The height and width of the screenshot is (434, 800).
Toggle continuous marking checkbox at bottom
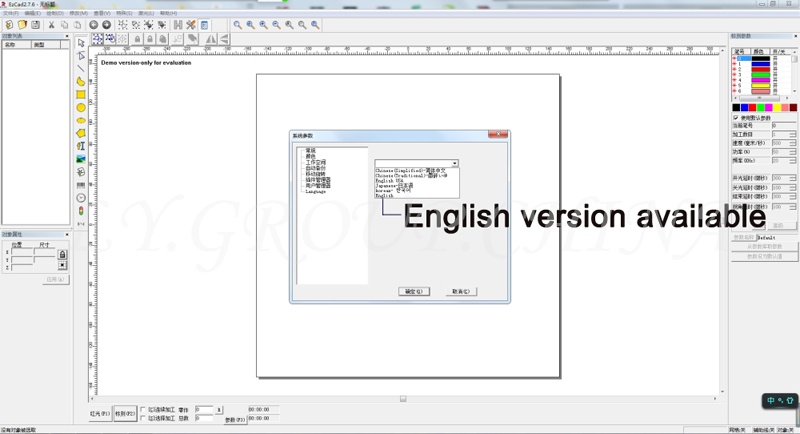[x=143, y=409]
